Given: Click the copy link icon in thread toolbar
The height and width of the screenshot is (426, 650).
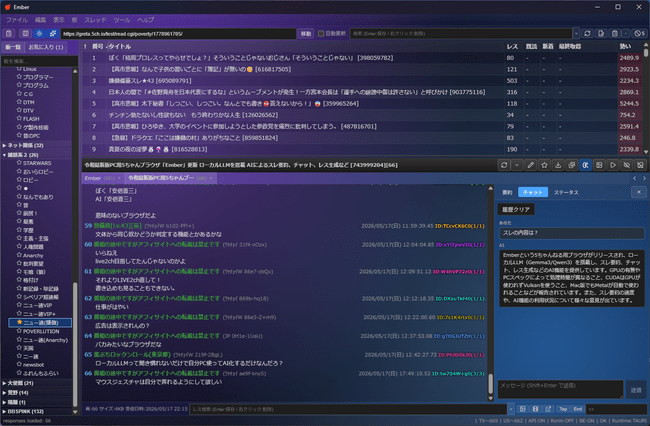Looking at the screenshot, I should (572, 165).
